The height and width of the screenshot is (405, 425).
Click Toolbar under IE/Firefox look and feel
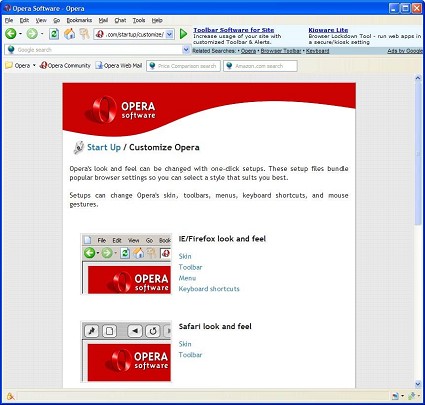tap(190, 267)
